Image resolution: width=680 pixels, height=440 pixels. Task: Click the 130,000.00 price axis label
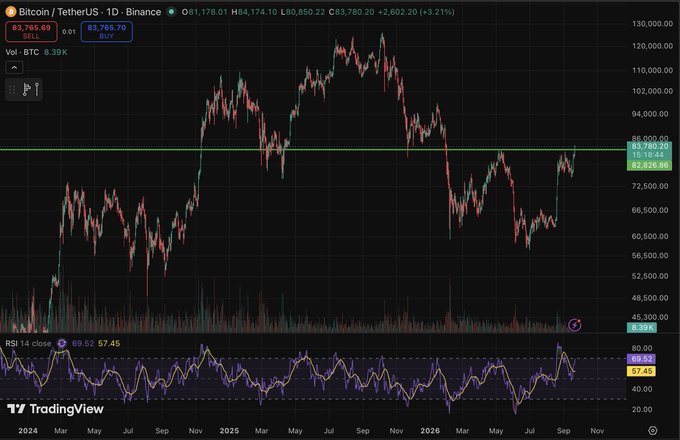[652, 24]
